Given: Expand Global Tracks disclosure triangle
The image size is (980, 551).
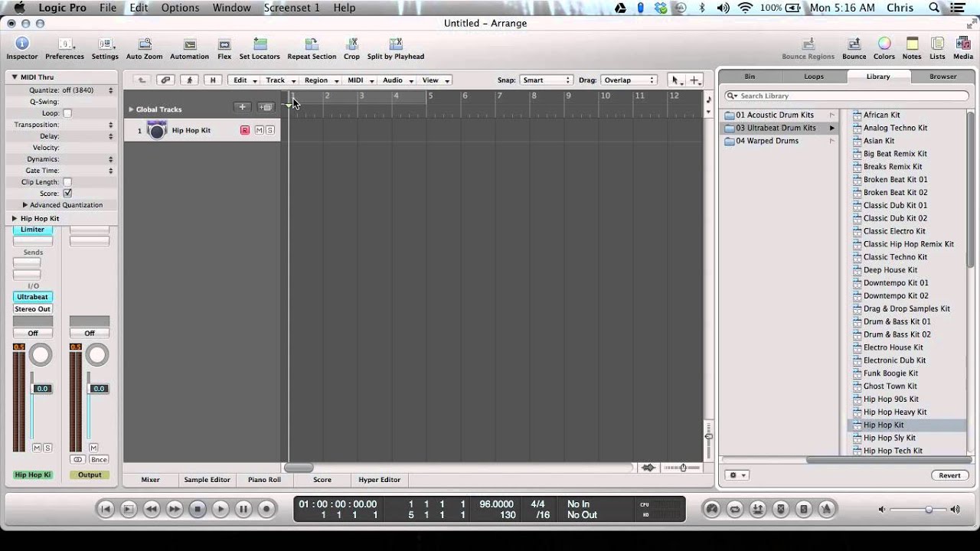Looking at the screenshot, I should pyautogui.click(x=131, y=109).
